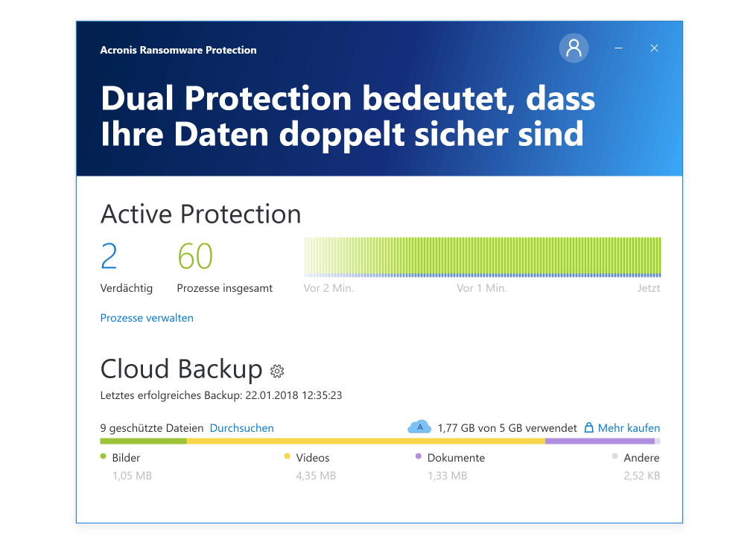Close the Acronis Ransomware Protection window
This screenshot has height=542, width=756.
[x=654, y=48]
